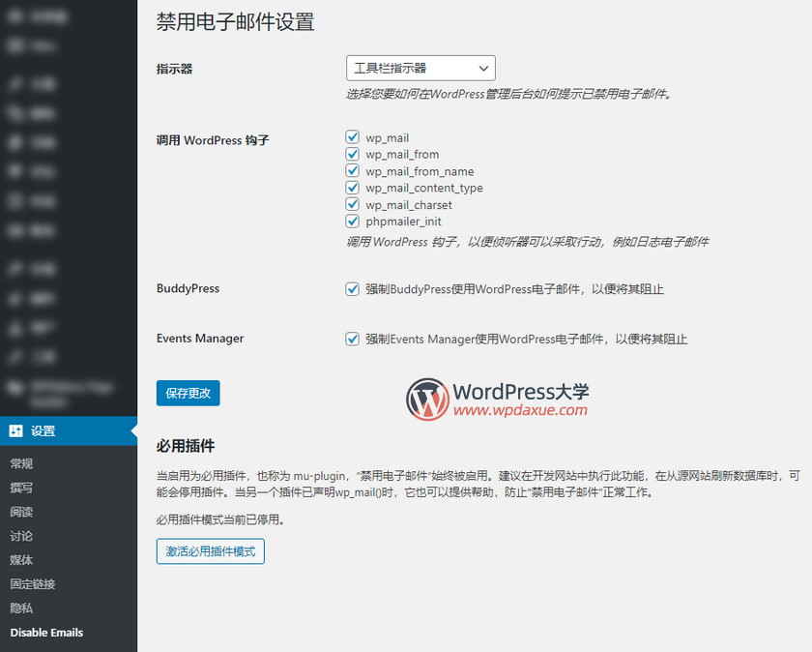The width and height of the screenshot is (812, 652).
Task: Open the 讨论 settings page
Action: 21,537
